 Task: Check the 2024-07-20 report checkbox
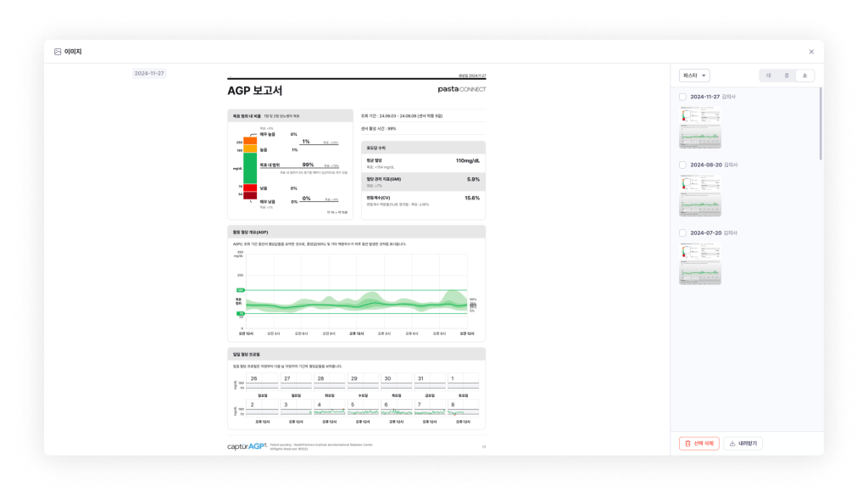(x=683, y=232)
